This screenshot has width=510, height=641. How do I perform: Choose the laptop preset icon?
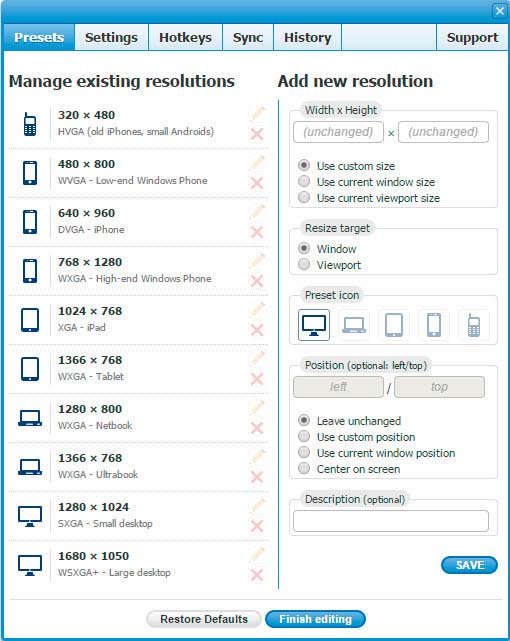click(x=353, y=325)
